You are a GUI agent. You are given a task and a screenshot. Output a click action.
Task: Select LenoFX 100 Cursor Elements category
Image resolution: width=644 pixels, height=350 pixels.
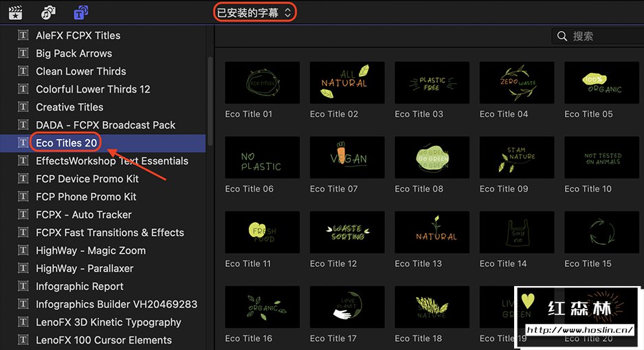[102, 340]
